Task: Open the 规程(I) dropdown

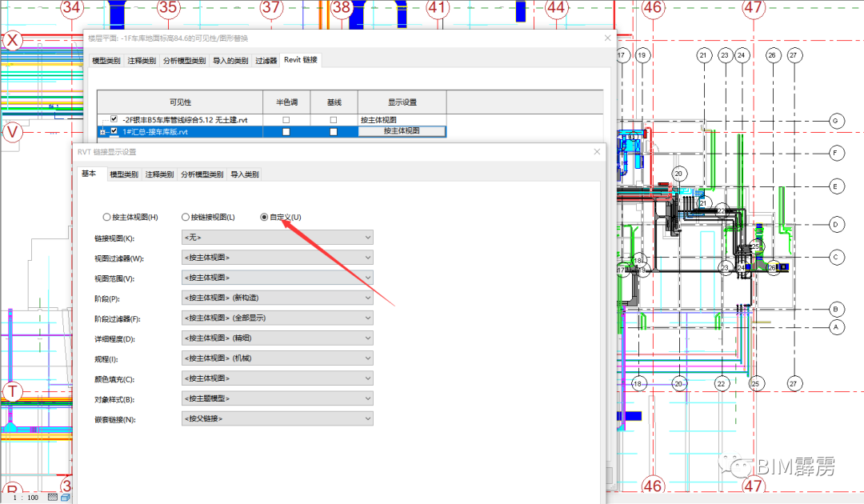Action: 277,358
